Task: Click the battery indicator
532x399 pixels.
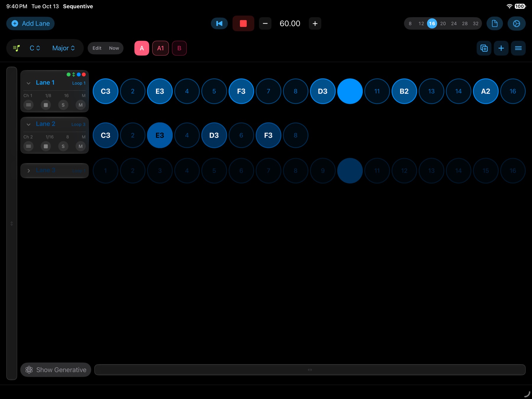Action: click(x=520, y=6)
